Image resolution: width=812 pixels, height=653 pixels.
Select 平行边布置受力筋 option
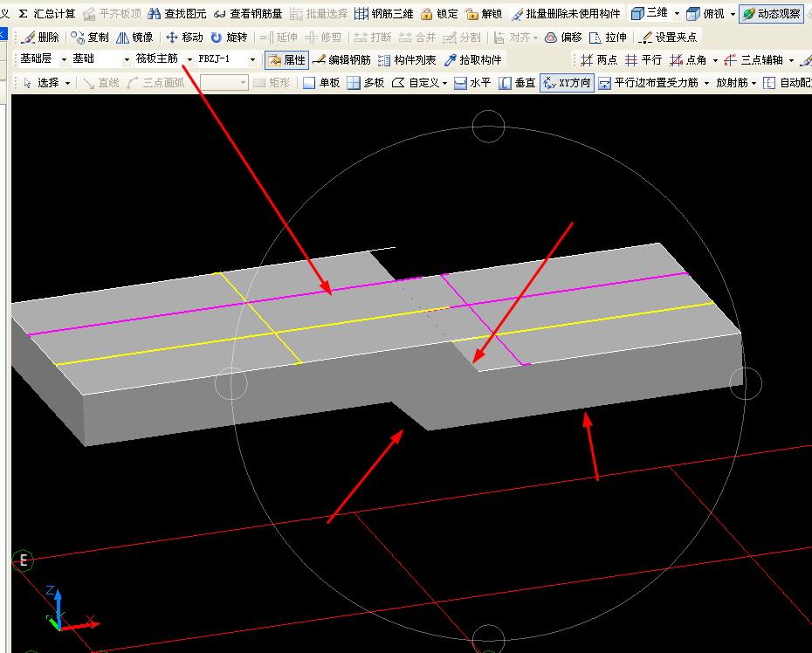648,83
